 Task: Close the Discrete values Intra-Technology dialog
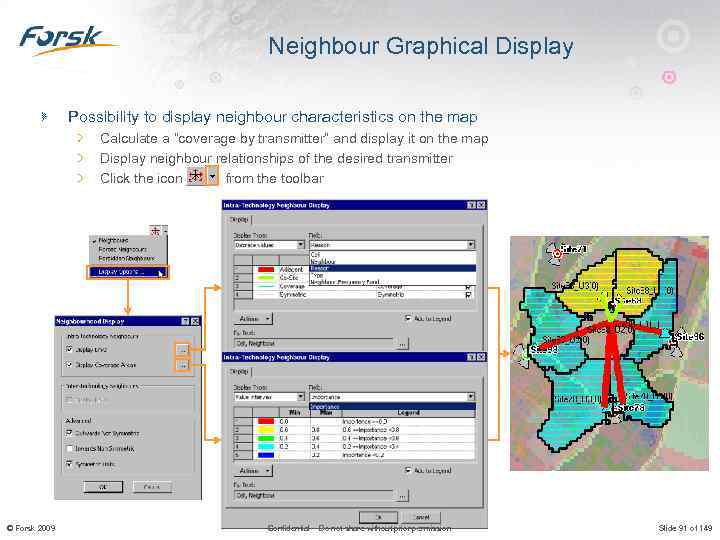click(481, 205)
